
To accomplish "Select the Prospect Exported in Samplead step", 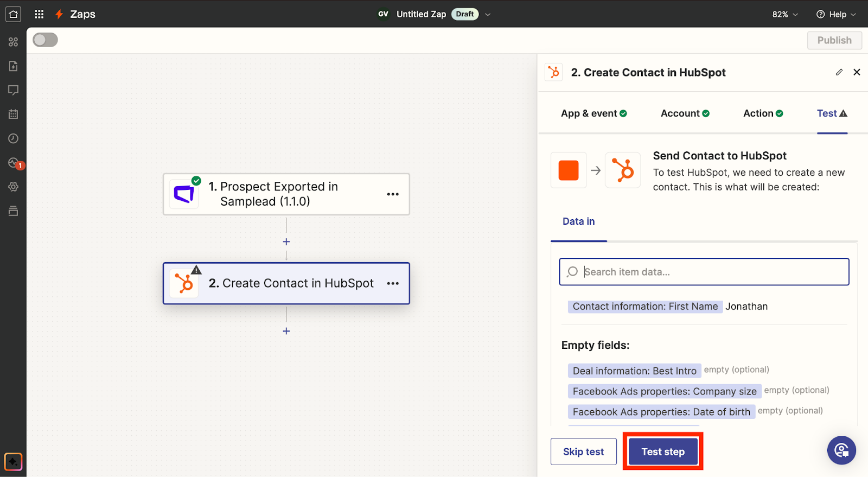I will [x=286, y=194].
